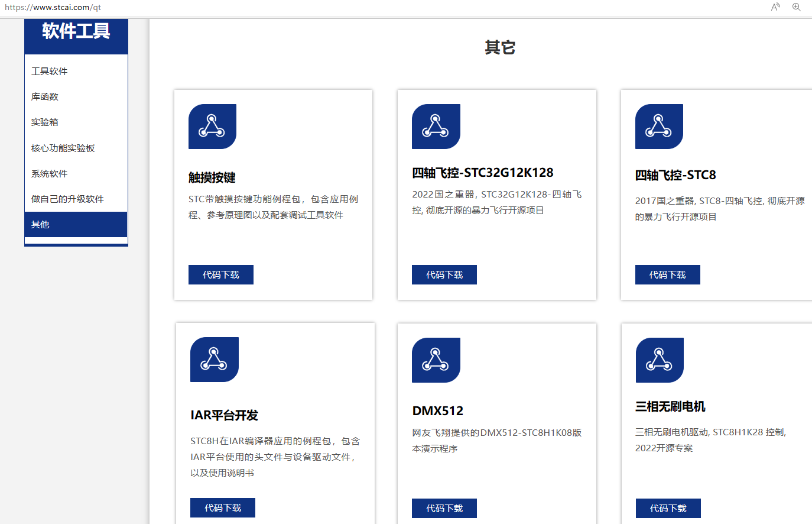Click the description starting 'STC8H在IAR编译器'
This screenshot has height=524, width=812.
point(275,457)
